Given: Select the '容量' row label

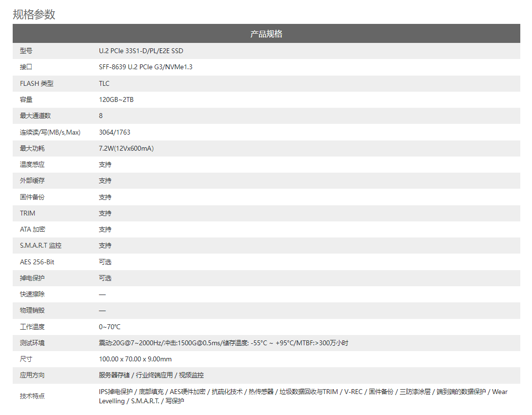Looking at the screenshot, I should point(26,99).
